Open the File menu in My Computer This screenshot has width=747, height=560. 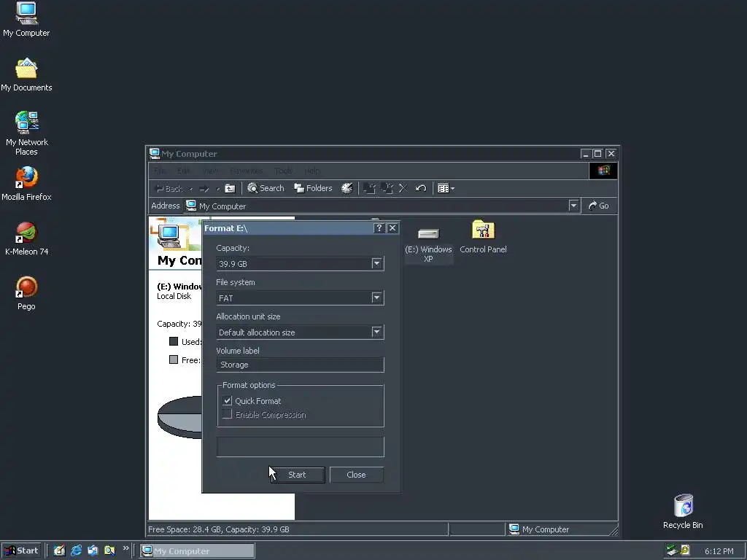tap(160, 171)
